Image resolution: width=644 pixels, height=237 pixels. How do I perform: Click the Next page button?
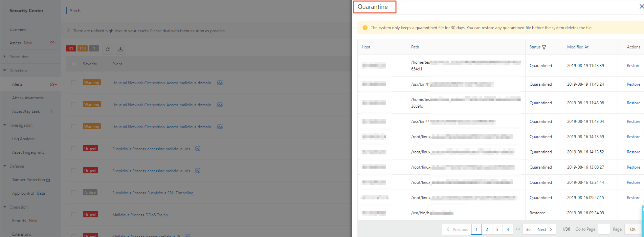pyautogui.click(x=545, y=229)
